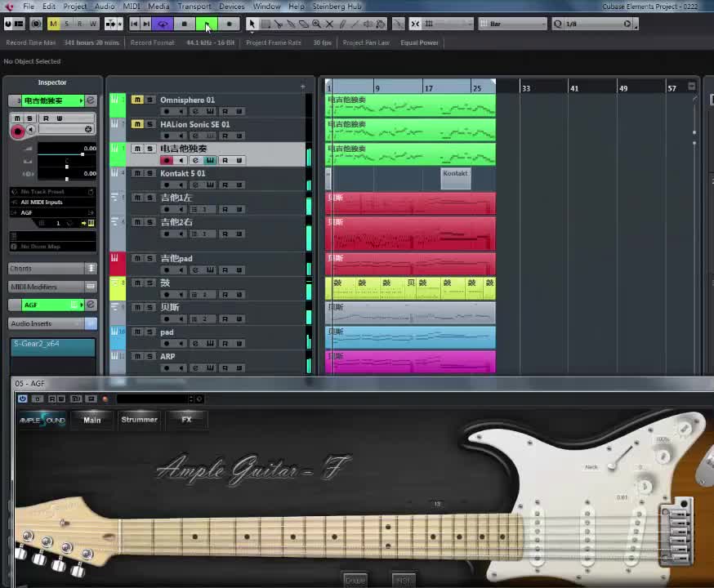Record-enable the 吉他pad track

(167, 270)
